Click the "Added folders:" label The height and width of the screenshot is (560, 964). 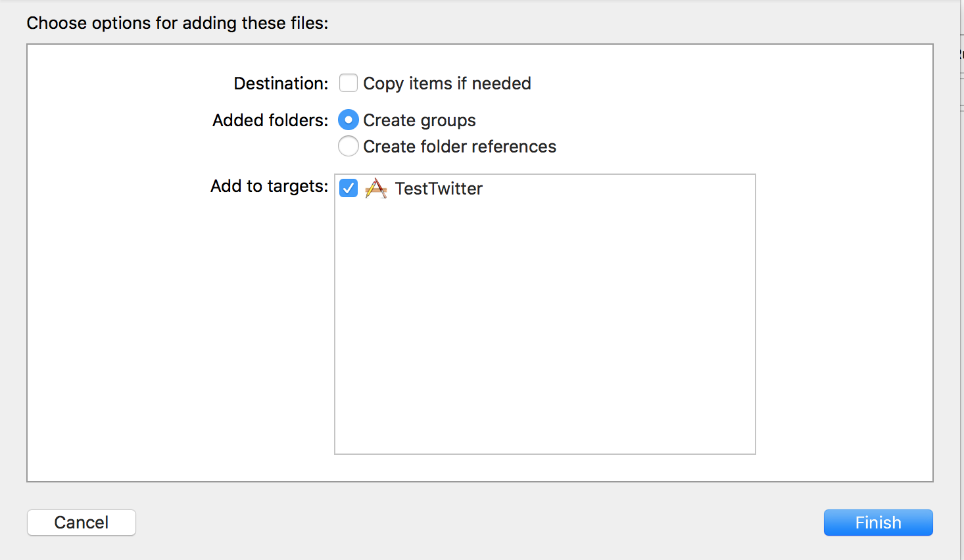pos(270,120)
